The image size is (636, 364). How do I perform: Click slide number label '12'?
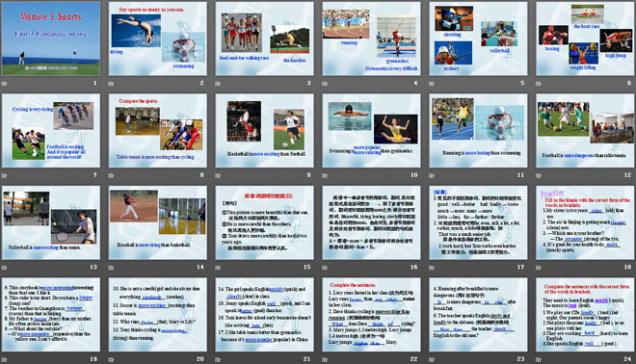tap(628, 175)
